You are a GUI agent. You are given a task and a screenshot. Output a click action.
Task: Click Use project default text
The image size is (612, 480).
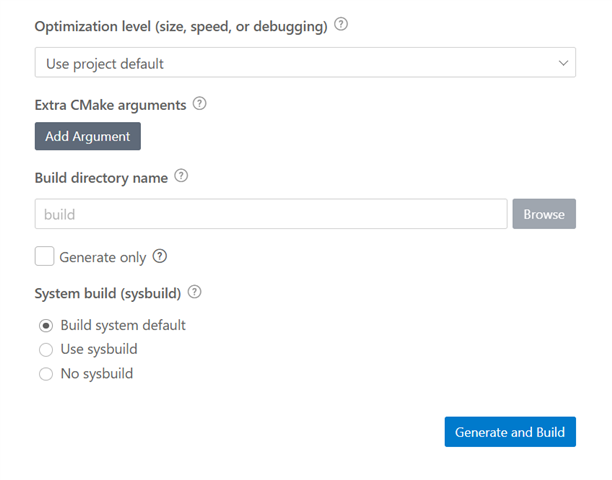[105, 64]
